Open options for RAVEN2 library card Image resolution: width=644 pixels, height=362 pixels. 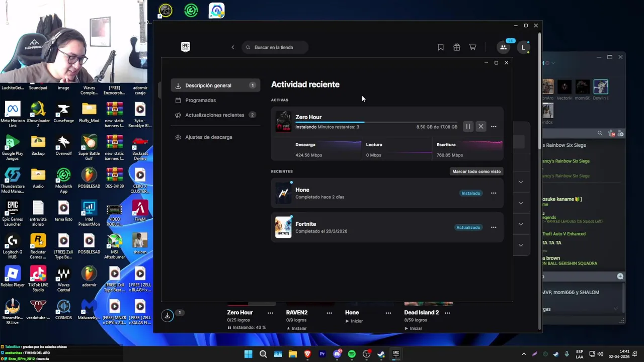click(329, 313)
